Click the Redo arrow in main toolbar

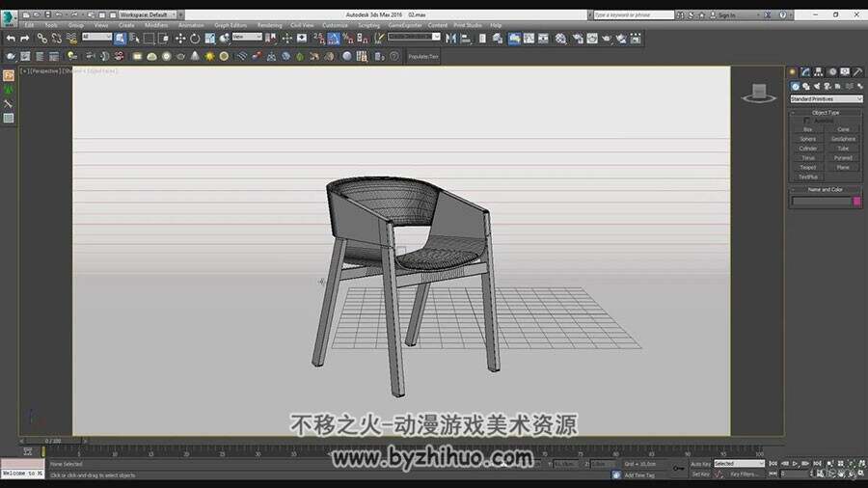(x=25, y=39)
